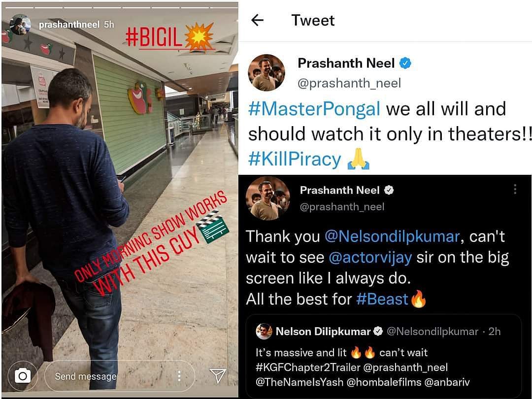The image size is (532, 399).
Task: Open @Nelsondilpkumar mention in tweet
Action: pyautogui.click(x=392, y=236)
